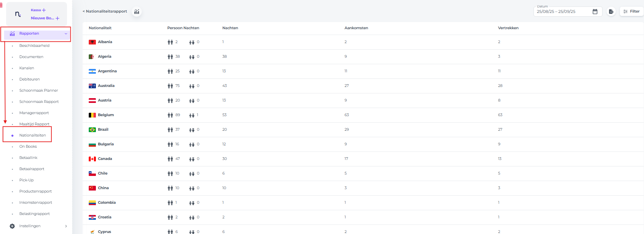Click the plus icon beside Nieuwe Bo...
The width and height of the screenshot is (644, 234).
pos(57,18)
